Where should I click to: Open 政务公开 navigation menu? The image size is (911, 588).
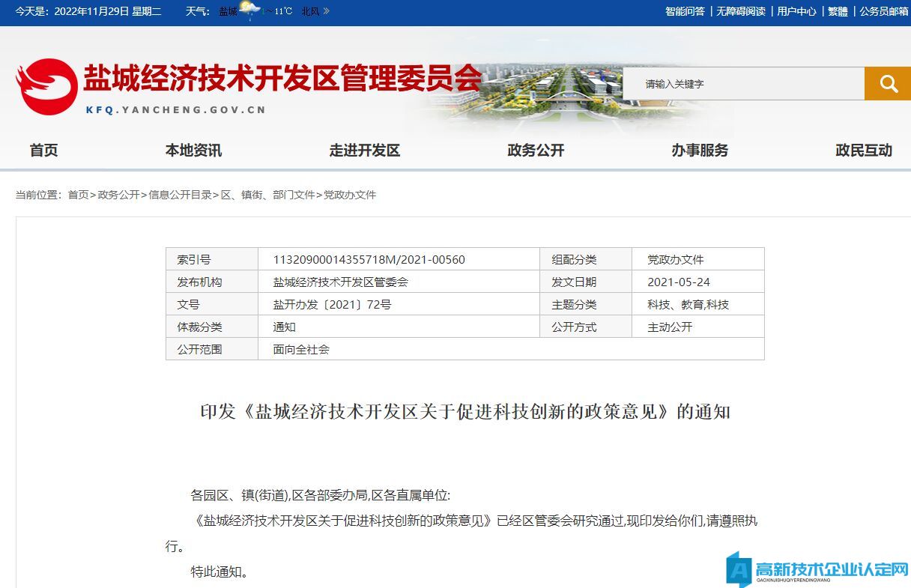point(536,150)
